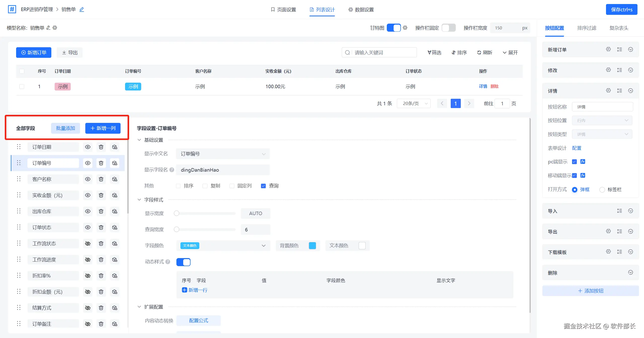Switch to the 数据设置 tab

(361, 10)
